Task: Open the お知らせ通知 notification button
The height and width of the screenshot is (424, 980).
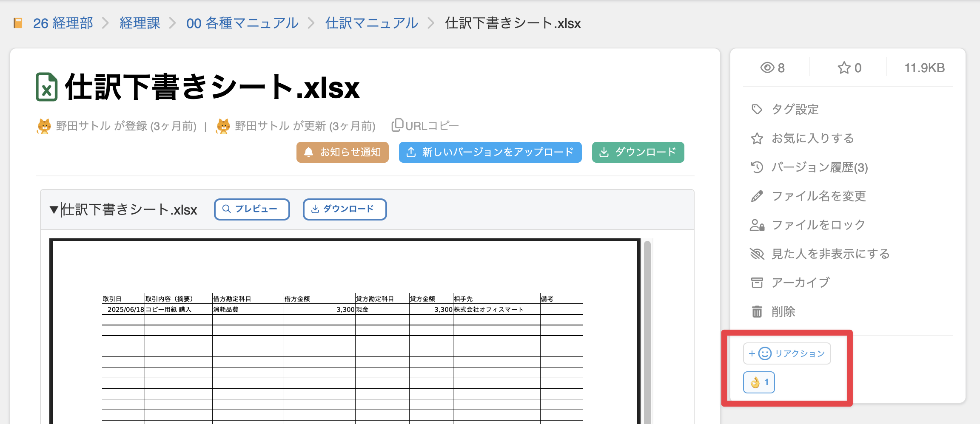Action: pyautogui.click(x=342, y=152)
